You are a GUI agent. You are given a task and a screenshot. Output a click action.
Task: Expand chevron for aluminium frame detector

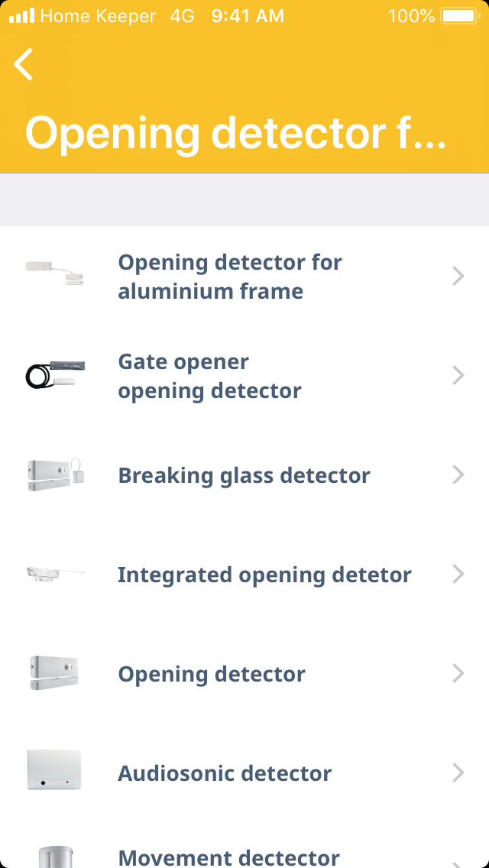[458, 276]
